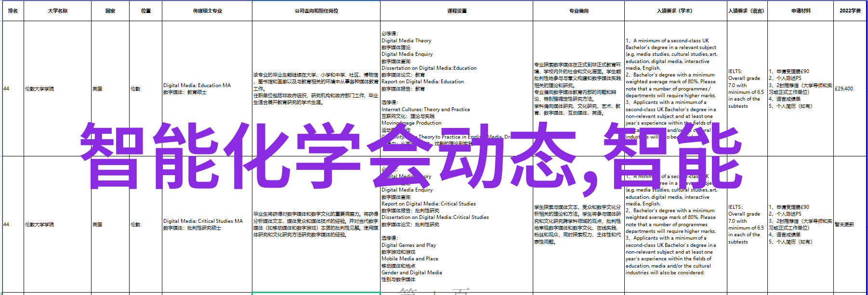Select the 传媒硕士专业 header cell

[x=207, y=11]
